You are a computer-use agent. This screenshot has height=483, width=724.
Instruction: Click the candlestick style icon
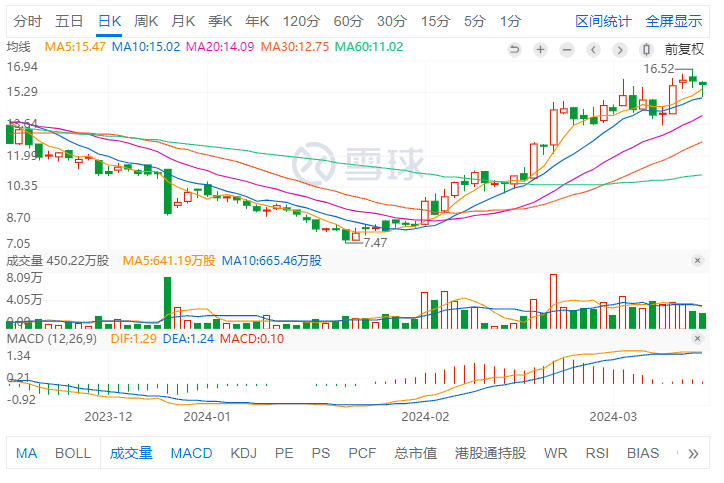click(645, 48)
